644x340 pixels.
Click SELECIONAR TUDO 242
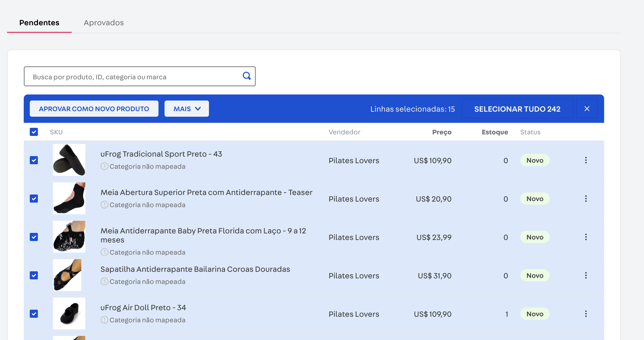(x=517, y=109)
